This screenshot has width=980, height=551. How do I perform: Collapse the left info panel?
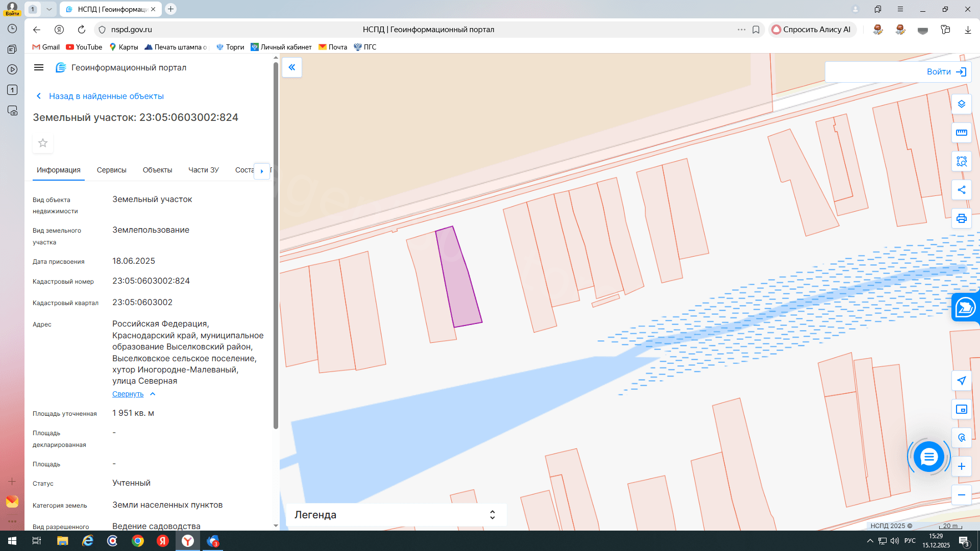[x=292, y=67]
